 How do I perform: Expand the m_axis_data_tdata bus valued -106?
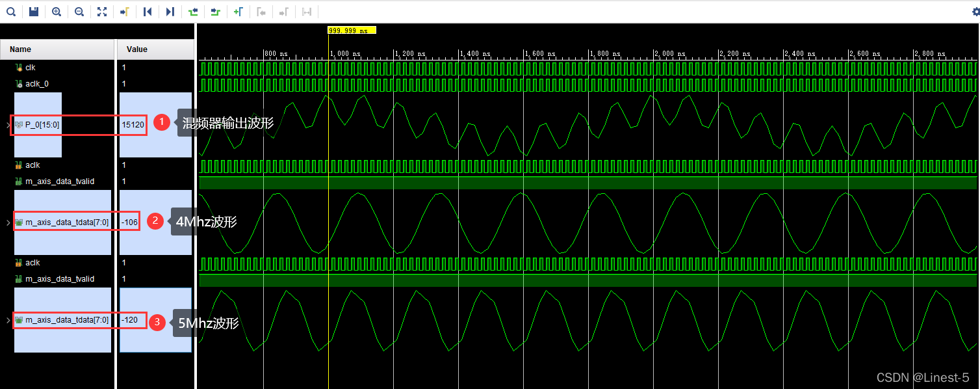click(8, 222)
